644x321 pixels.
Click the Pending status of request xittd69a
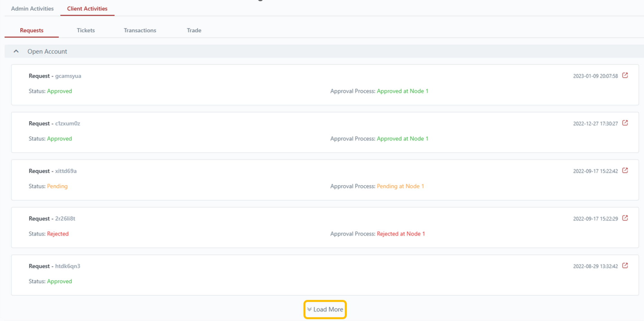57,186
